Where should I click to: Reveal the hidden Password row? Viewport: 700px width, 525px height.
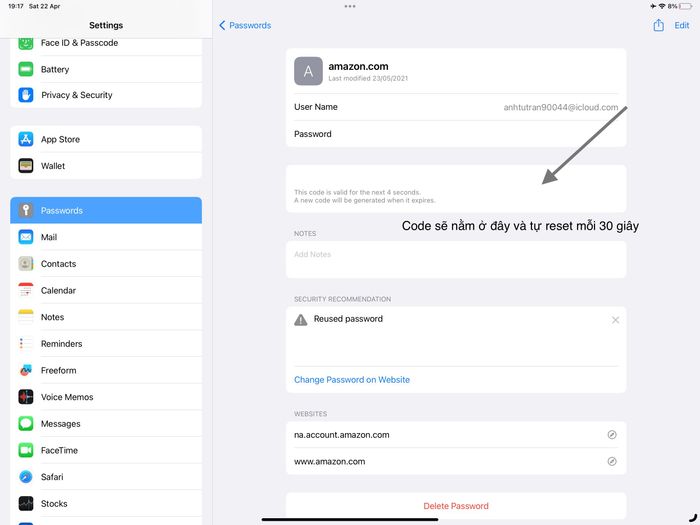click(x=456, y=134)
